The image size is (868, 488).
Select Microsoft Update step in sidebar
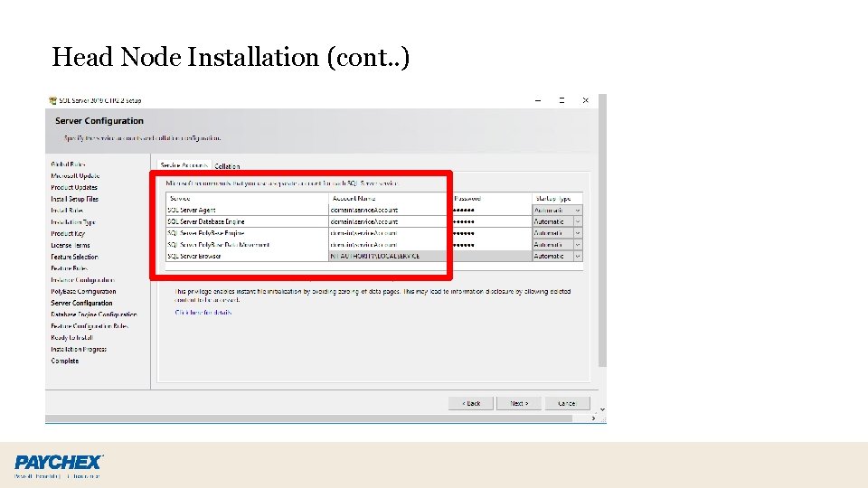[75, 176]
